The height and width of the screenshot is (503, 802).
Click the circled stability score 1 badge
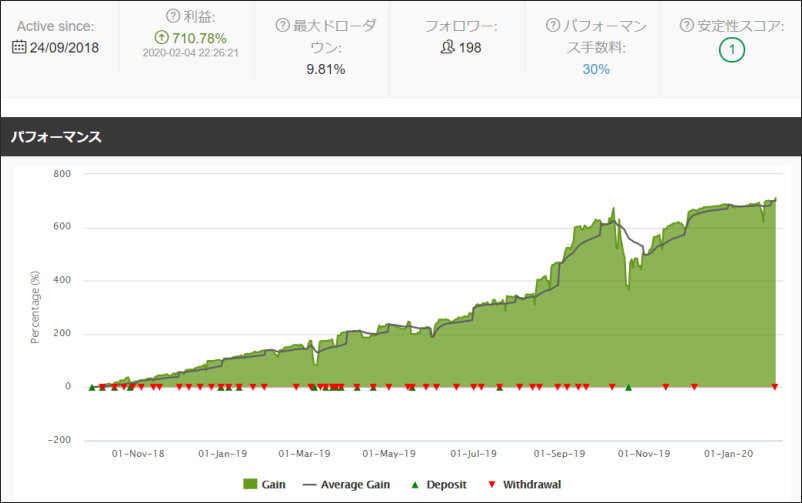(x=731, y=48)
